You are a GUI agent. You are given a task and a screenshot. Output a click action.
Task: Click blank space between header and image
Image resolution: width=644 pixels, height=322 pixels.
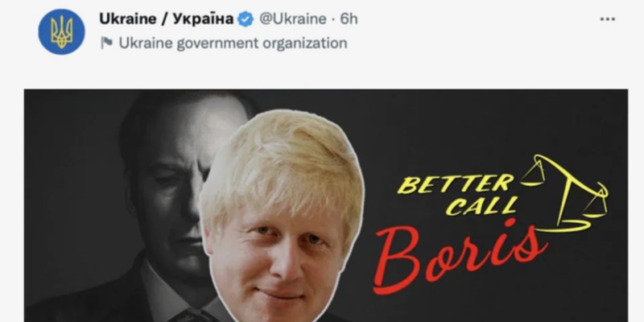322,72
